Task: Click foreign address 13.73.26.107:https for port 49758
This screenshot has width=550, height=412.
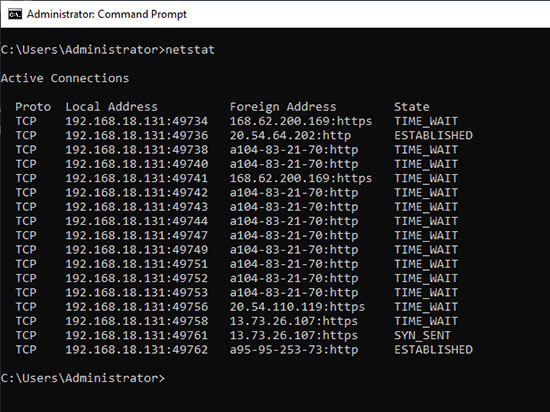Action: pyautogui.click(x=294, y=321)
